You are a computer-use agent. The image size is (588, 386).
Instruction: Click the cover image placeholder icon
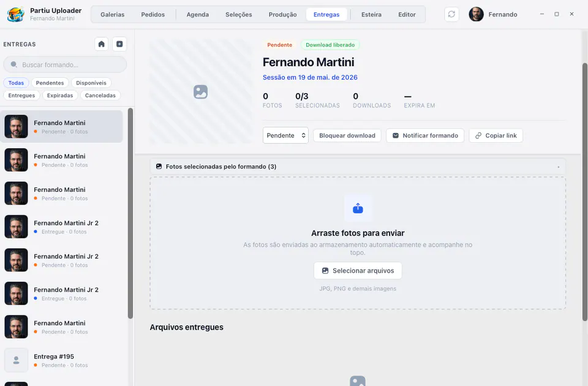(x=201, y=91)
